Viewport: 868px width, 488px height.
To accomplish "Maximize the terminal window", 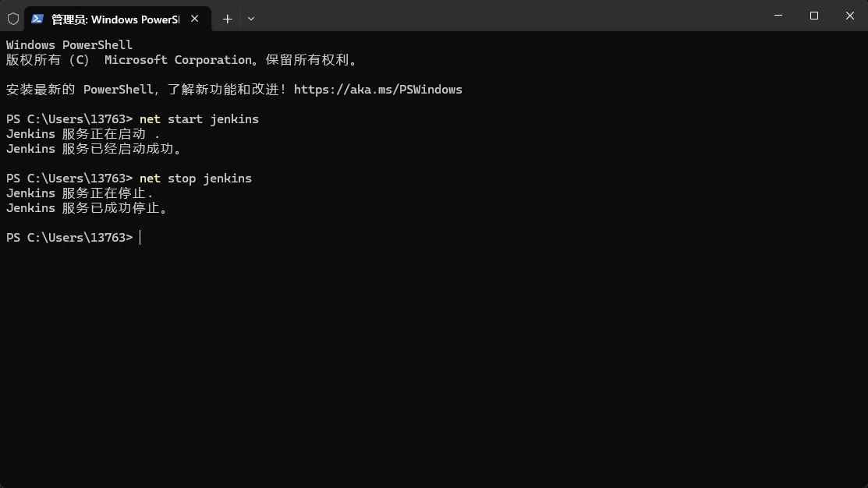I will coord(813,16).
